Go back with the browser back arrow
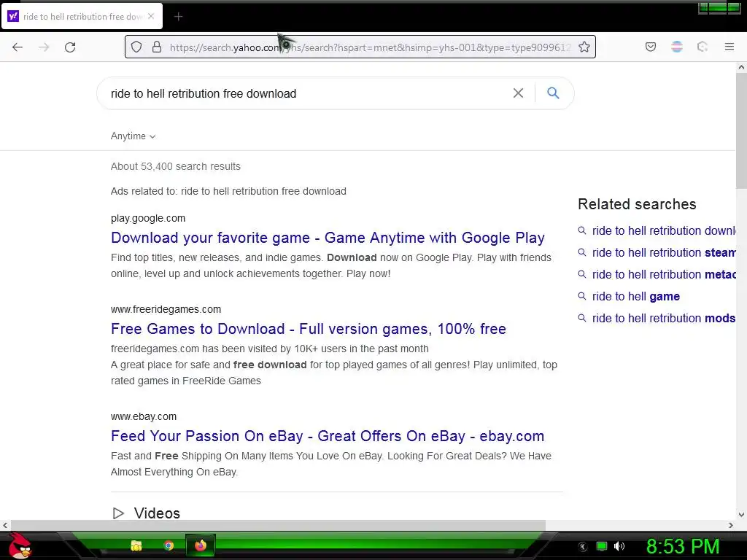Screen dimensions: 747x560 point(18,47)
